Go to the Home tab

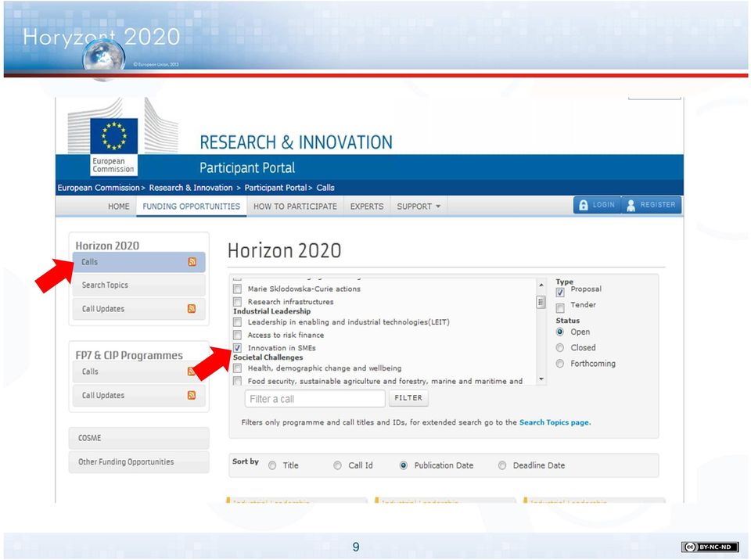pyautogui.click(x=119, y=206)
